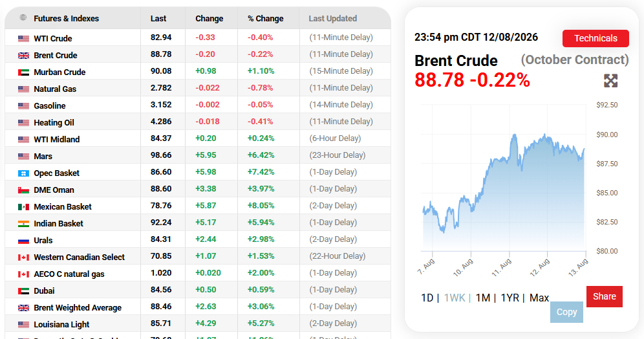The image size is (644, 339).
Task: Show the Max chart range
Action: (x=539, y=298)
